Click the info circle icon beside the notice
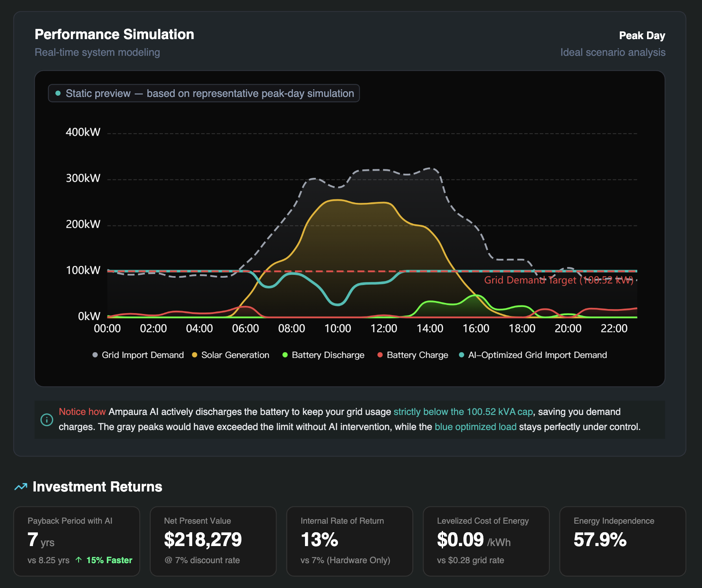 47,420
